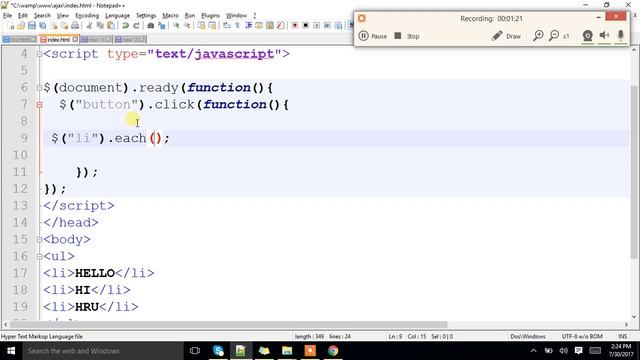Screen dimensions: 640x360
Task: Close the index.html tab
Action: coord(75,40)
